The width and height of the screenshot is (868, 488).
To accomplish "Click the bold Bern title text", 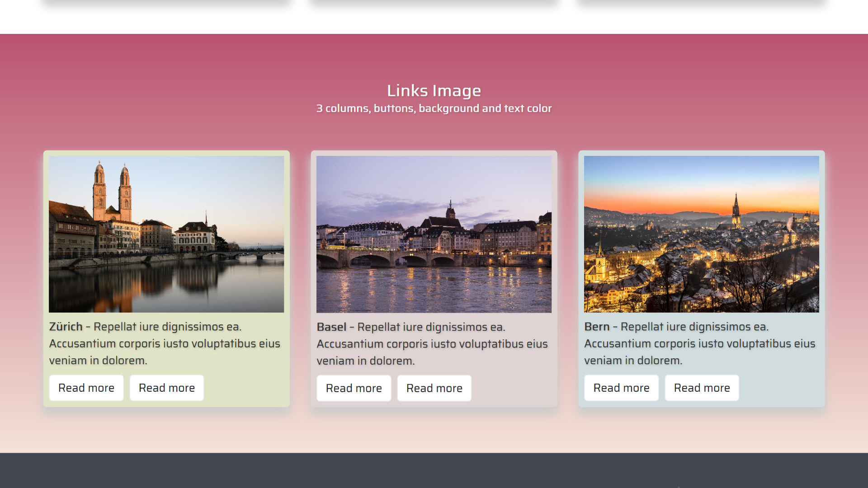I will coord(597,327).
